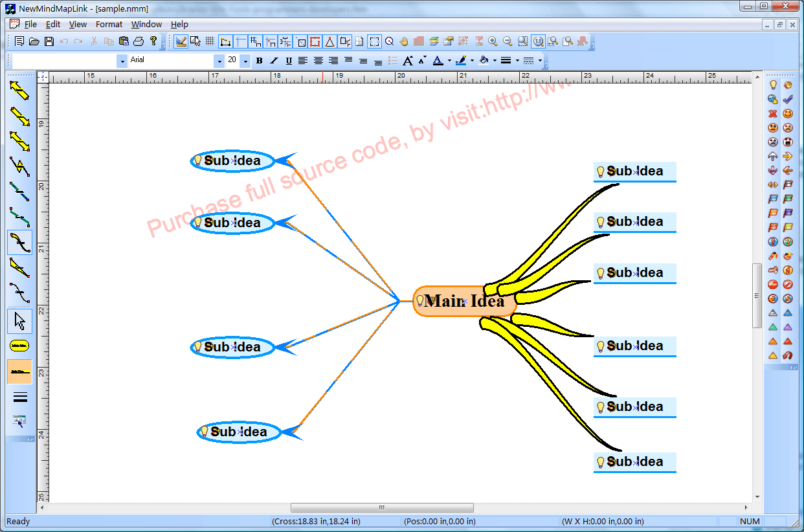This screenshot has width=804, height=532.
Task: Click the Open file toolbar button
Action: [x=34, y=41]
